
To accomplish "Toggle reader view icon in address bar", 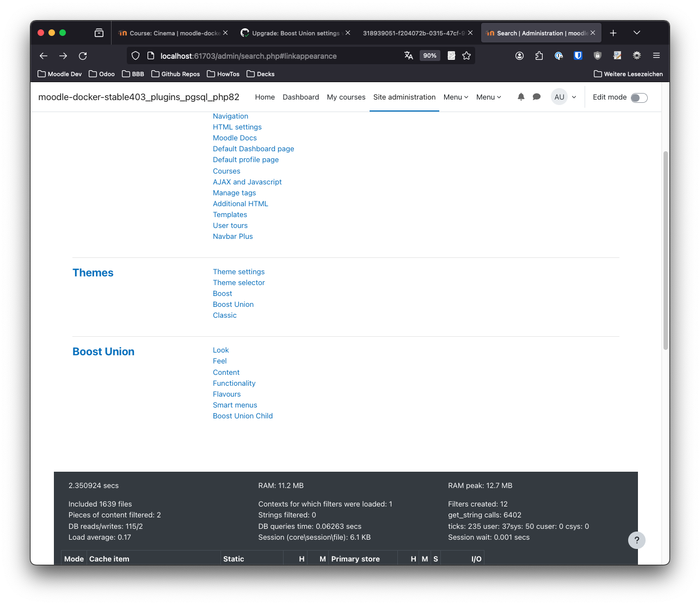I will pyautogui.click(x=451, y=55).
